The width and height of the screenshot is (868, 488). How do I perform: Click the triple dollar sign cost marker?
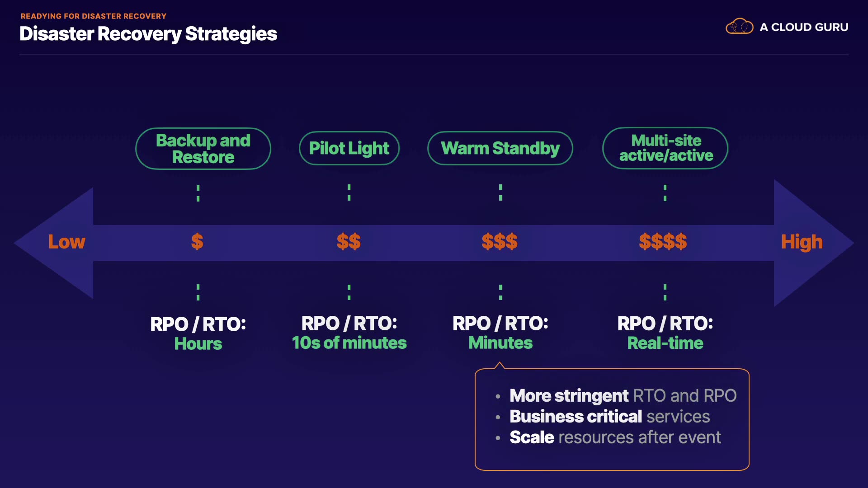(500, 242)
